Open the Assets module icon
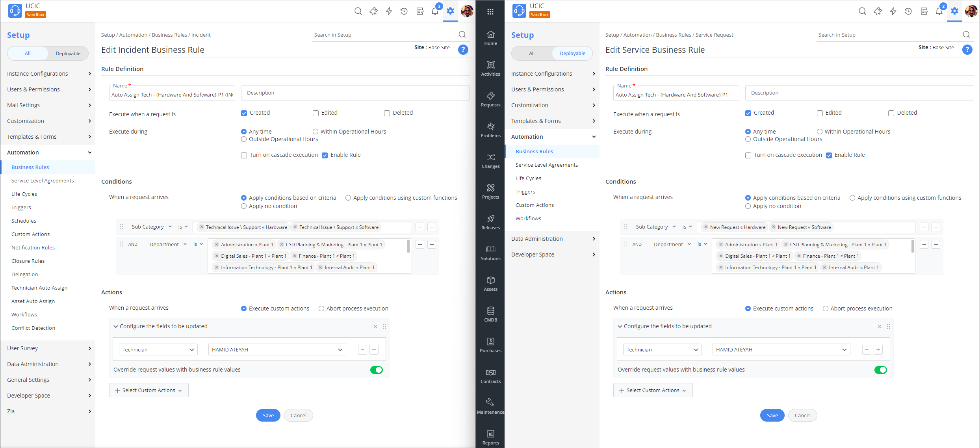This screenshot has width=980, height=448. [x=490, y=283]
